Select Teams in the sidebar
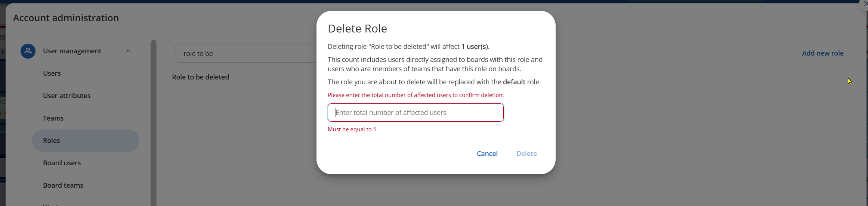 tap(53, 118)
